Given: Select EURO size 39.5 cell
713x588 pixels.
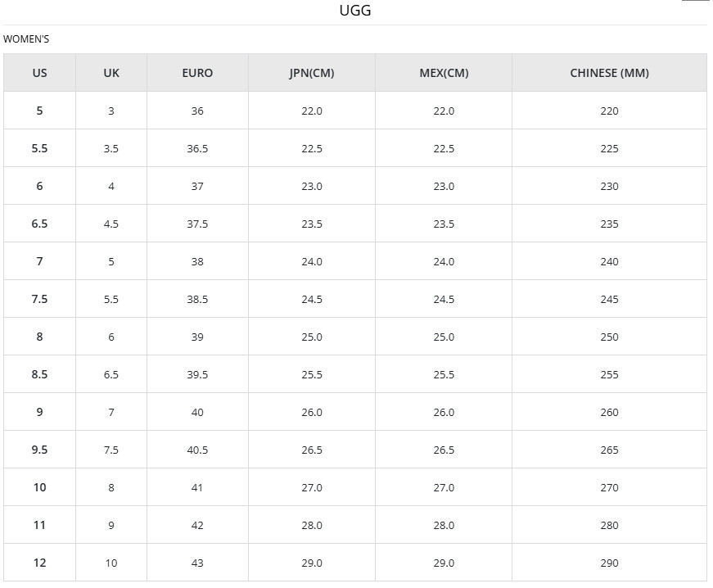Looking at the screenshot, I should [x=197, y=374].
